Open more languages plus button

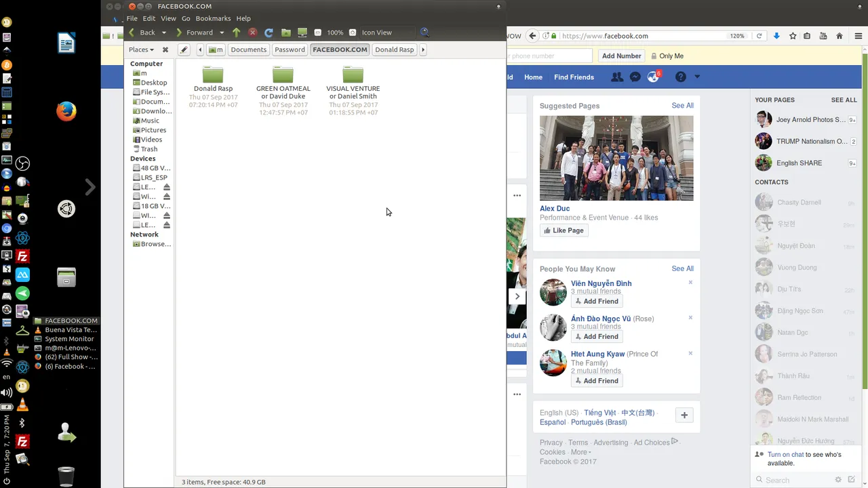click(684, 415)
